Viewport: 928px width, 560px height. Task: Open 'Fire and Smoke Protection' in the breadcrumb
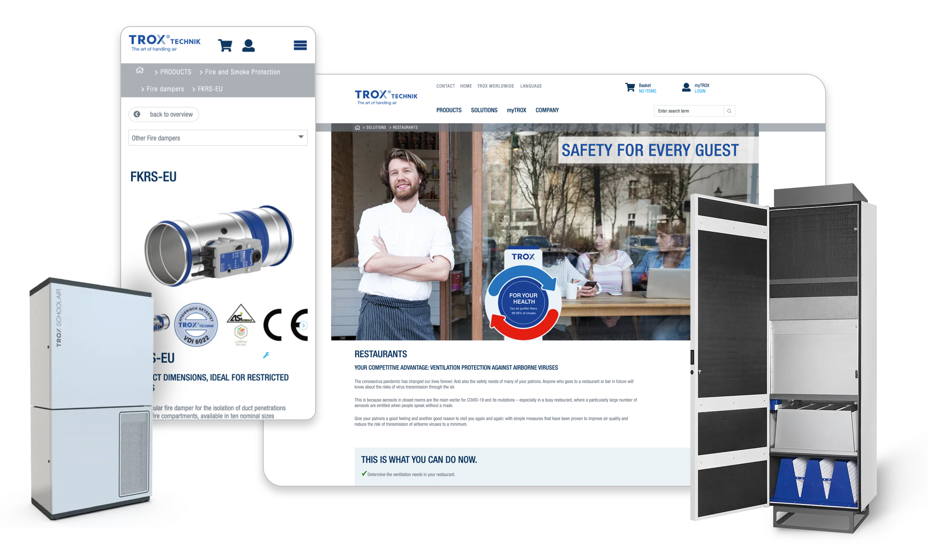243,72
